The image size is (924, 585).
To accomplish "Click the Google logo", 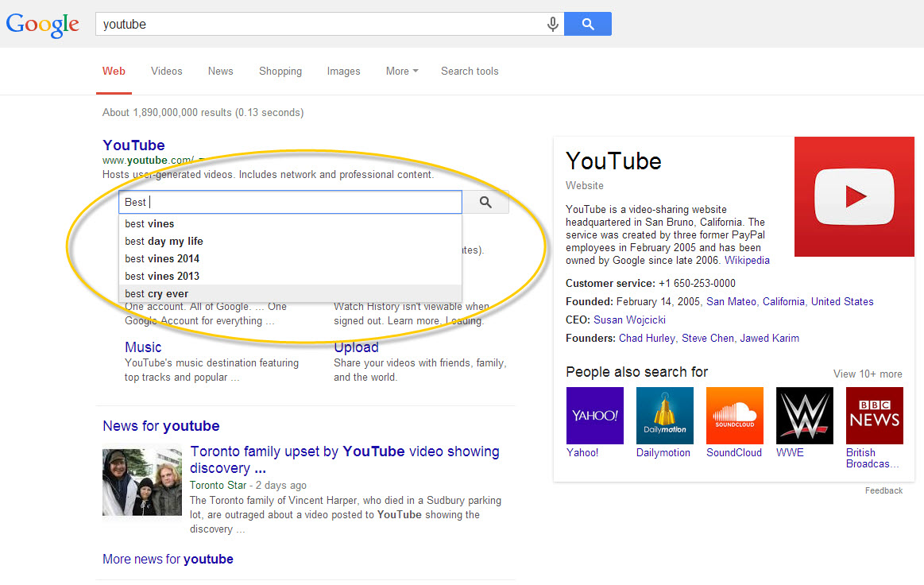I will tap(43, 25).
